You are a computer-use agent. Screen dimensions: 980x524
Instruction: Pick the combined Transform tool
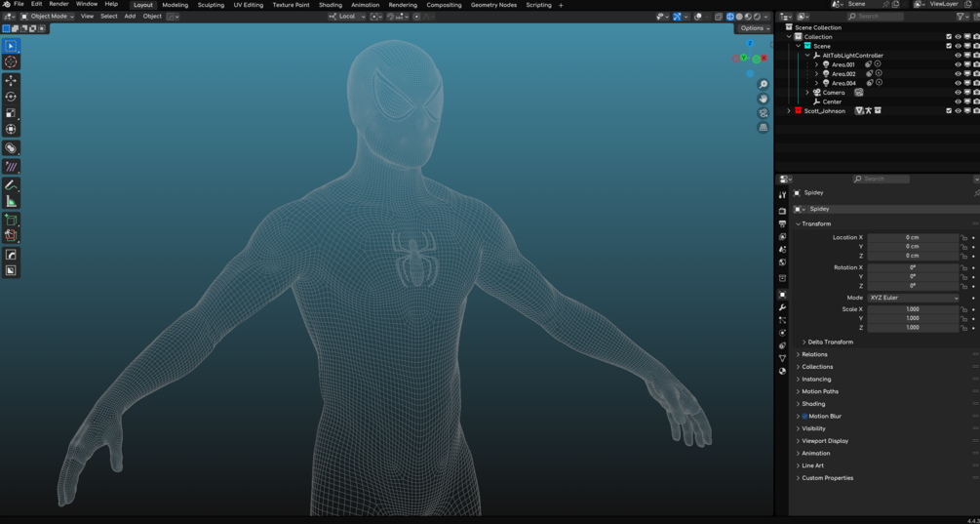[11, 130]
